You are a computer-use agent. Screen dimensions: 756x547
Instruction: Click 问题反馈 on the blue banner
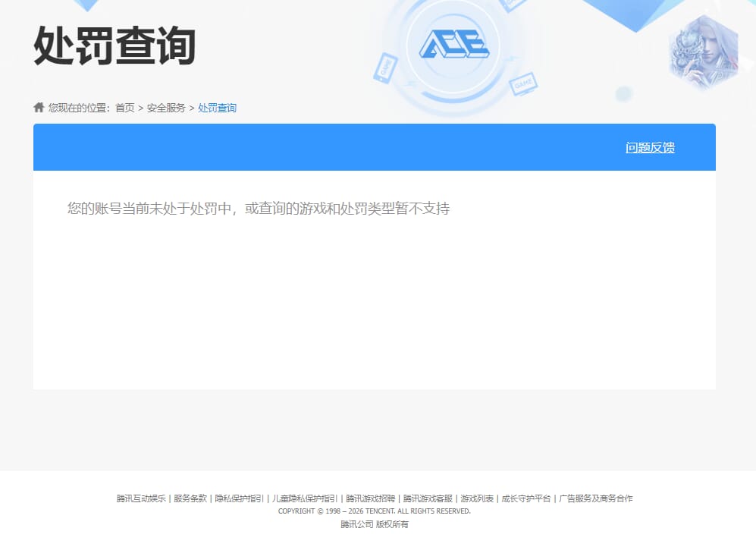click(650, 147)
